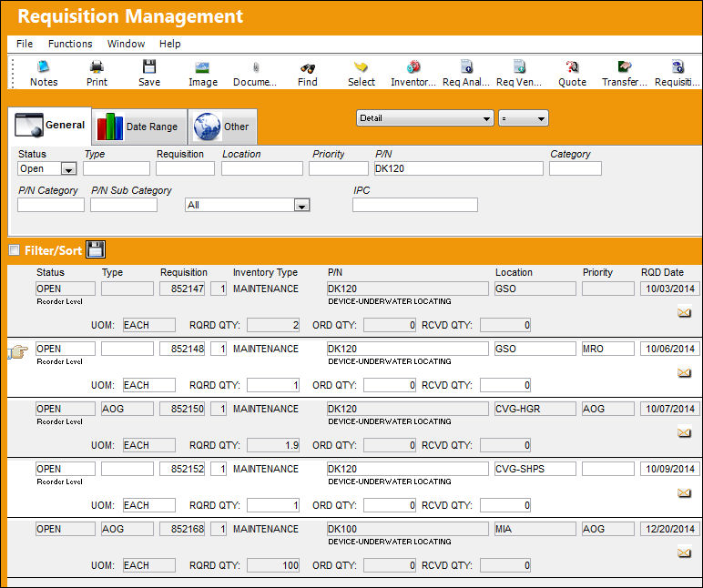Open the File menu

[25, 44]
